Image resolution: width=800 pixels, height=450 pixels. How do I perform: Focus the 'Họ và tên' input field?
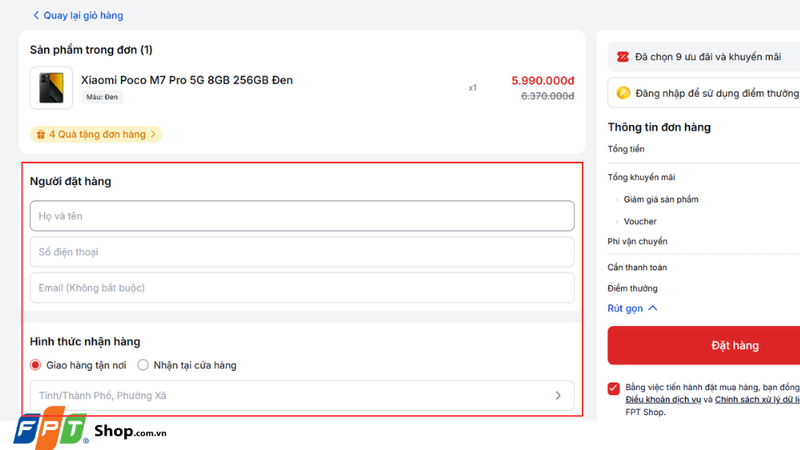[x=302, y=216]
